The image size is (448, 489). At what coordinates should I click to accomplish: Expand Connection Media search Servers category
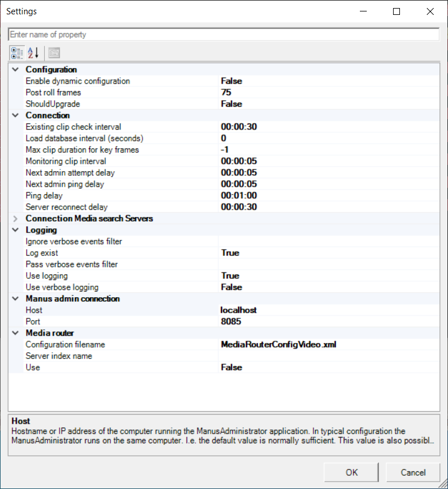pyautogui.click(x=15, y=219)
